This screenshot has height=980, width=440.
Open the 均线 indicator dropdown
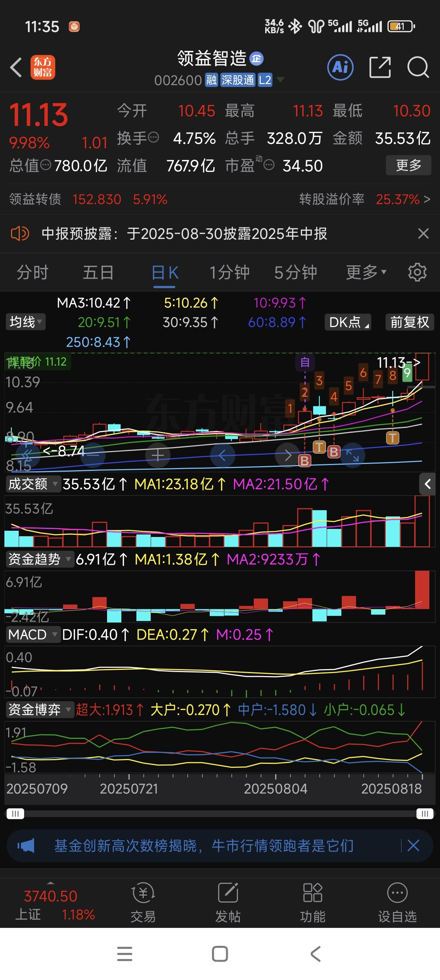(x=25, y=322)
